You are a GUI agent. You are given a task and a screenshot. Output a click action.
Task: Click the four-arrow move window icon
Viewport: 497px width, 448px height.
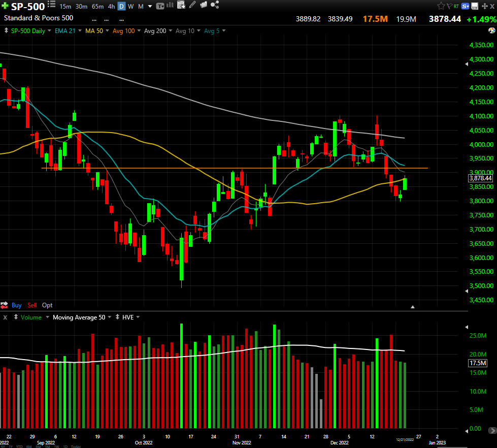click(x=485, y=6)
